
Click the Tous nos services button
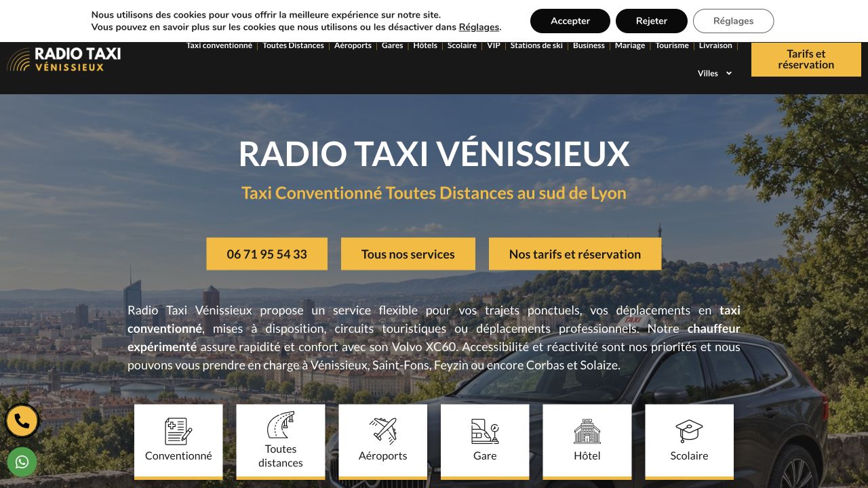click(408, 254)
